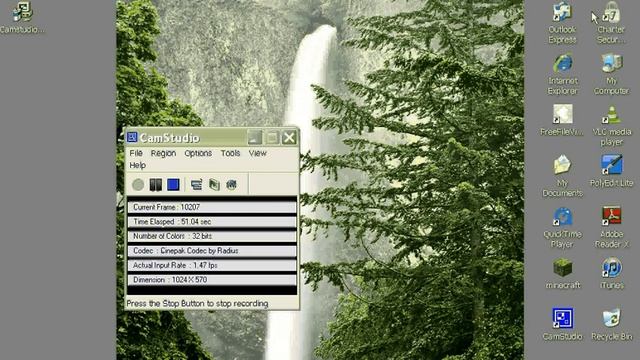Screen dimensions: 640x360
Task: Select QuickTime Player desktop icon
Action: click(562, 227)
